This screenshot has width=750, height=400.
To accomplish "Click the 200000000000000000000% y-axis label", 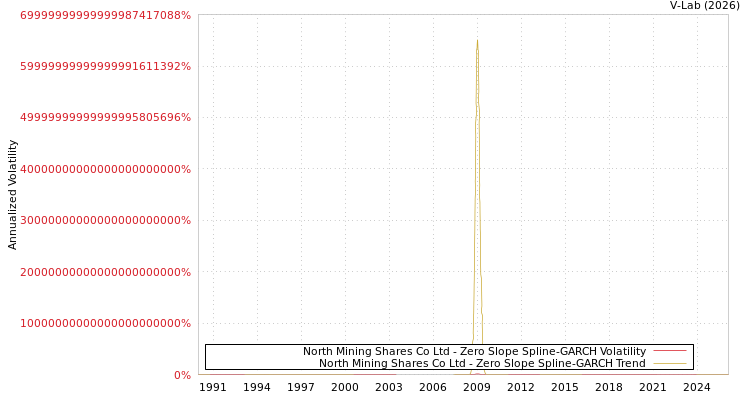I will [x=105, y=272].
